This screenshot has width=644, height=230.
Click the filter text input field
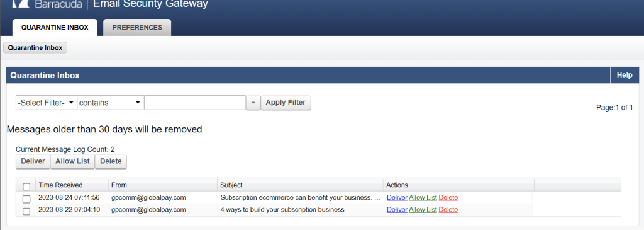click(195, 103)
